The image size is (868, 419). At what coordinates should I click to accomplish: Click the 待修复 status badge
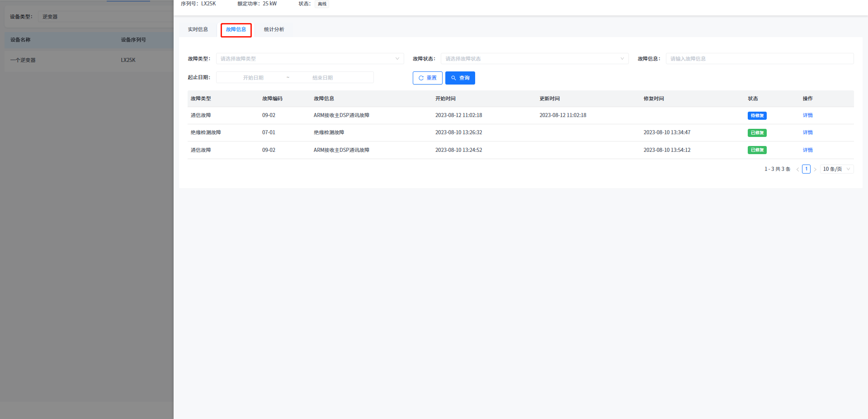(x=757, y=116)
